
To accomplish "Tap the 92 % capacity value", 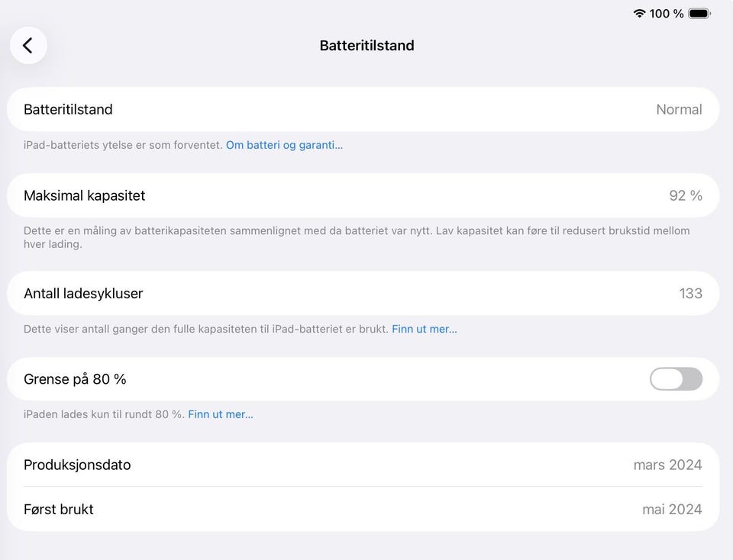I will point(685,195).
